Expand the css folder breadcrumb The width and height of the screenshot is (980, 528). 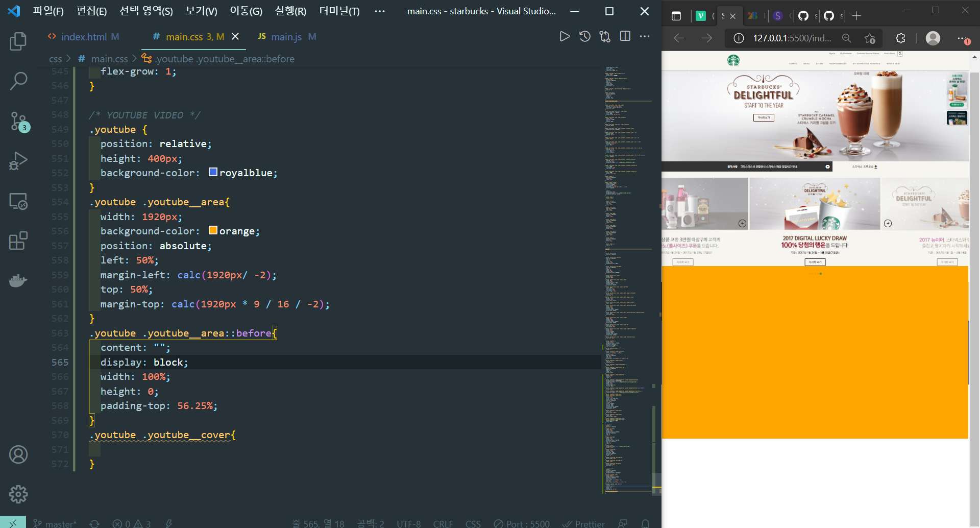coord(55,59)
